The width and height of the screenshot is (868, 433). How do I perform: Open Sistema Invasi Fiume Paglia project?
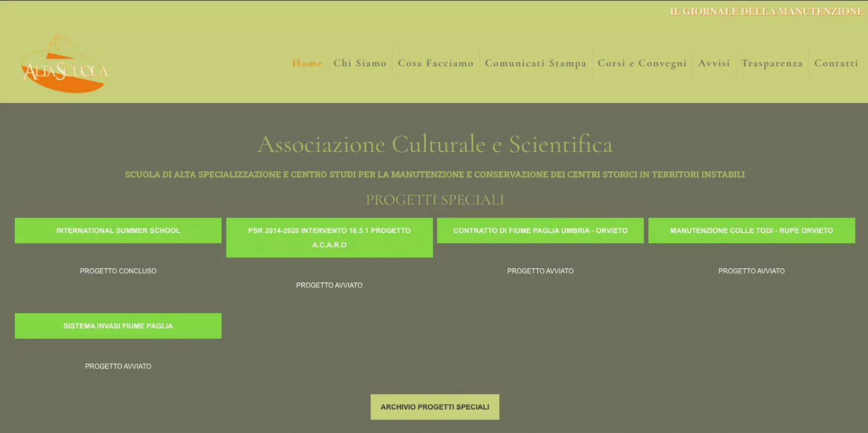[x=118, y=326]
